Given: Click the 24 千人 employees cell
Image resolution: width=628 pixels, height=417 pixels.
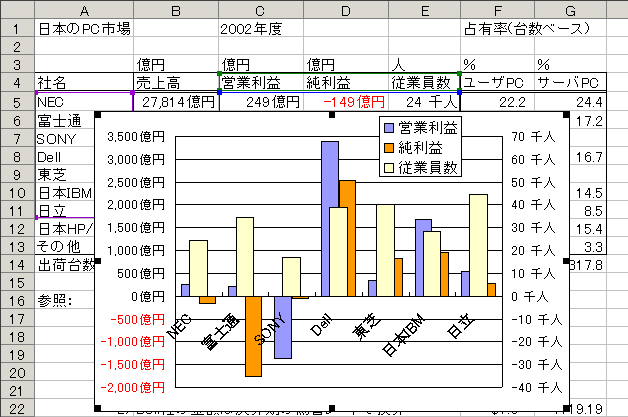Looking at the screenshot, I should [424, 102].
